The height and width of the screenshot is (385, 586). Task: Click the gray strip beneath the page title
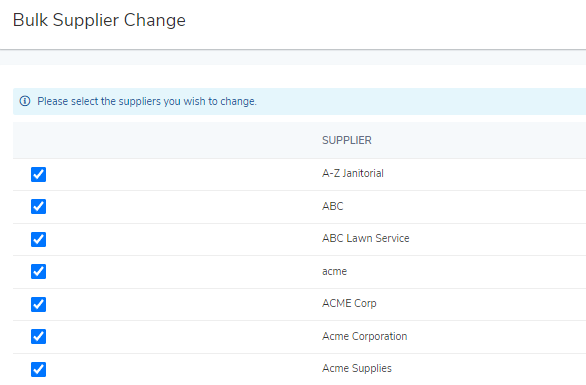pyautogui.click(x=293, y=58)
